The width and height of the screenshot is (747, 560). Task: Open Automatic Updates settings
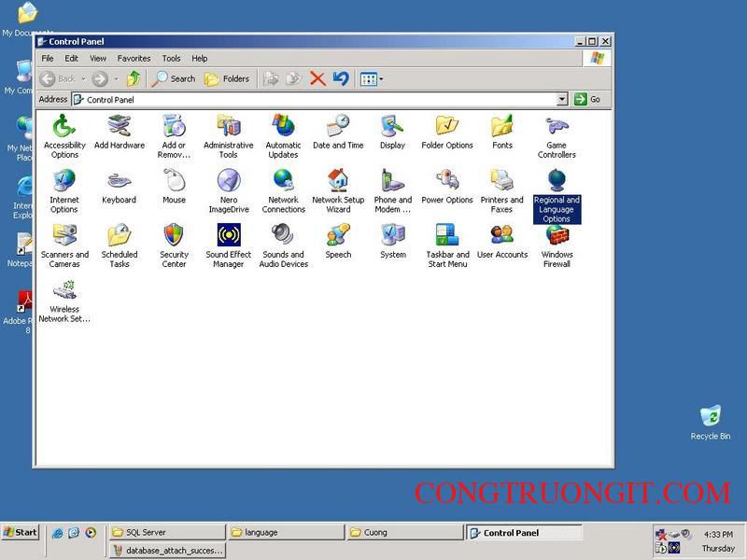point(284,135)
